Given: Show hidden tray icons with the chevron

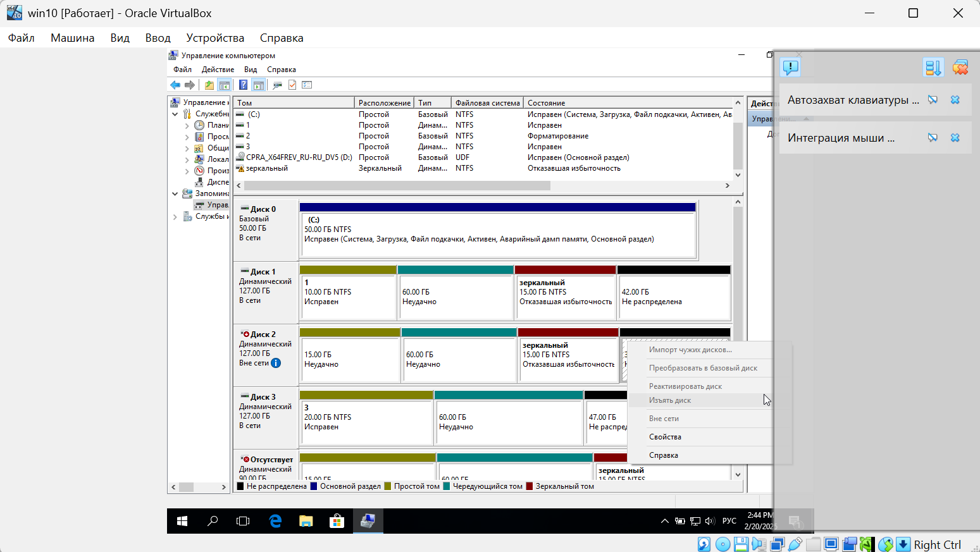Looking at the screenshot, I should 664,521.
